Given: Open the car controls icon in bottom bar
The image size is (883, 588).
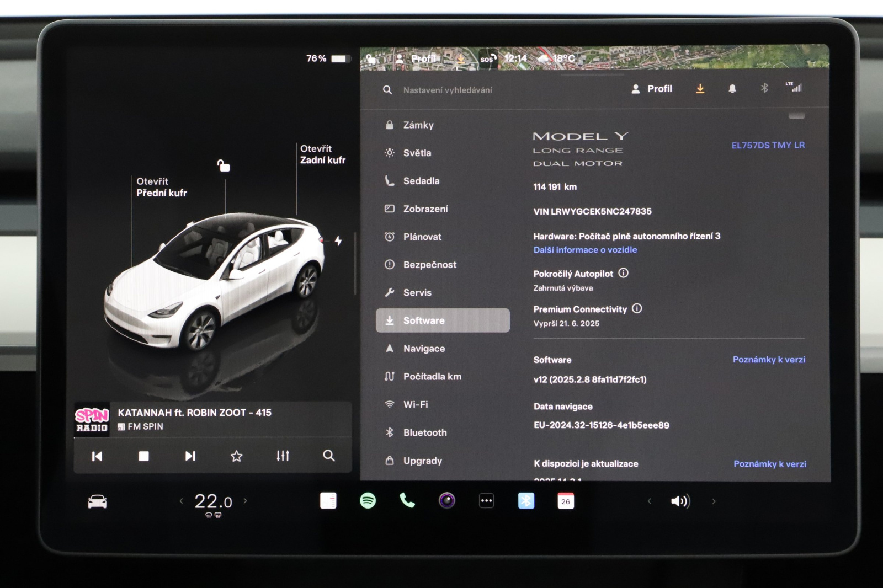Looking at the screenshot, I should (97, 501).
